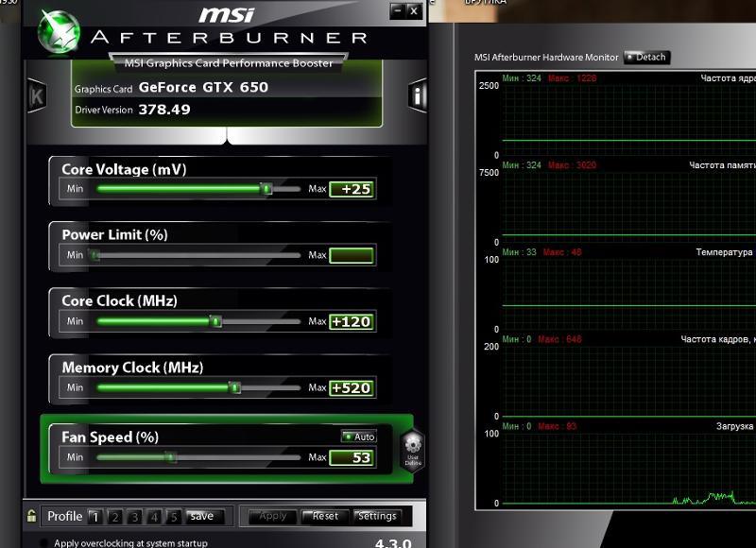Edit the Core Clock +120 value field
756x548 pixels.
tap(352, 321)
